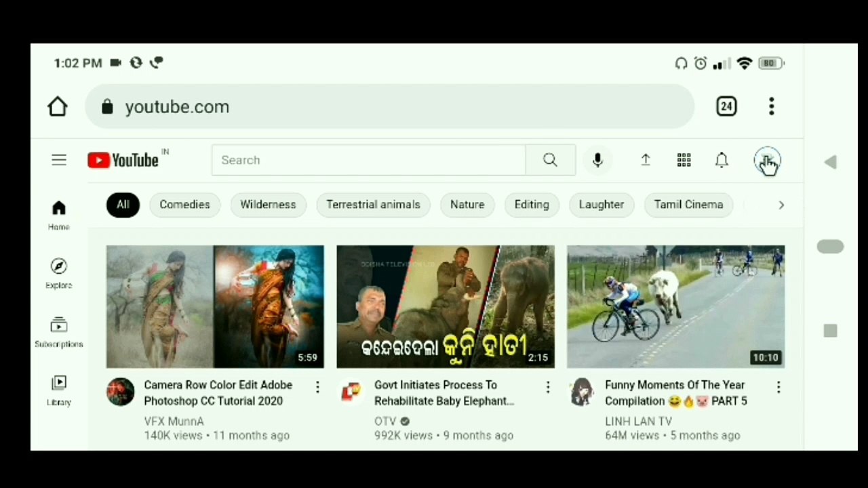The image size is (868, 488).
Task: Click the upload video arrow icon
Action: point(646,160)
